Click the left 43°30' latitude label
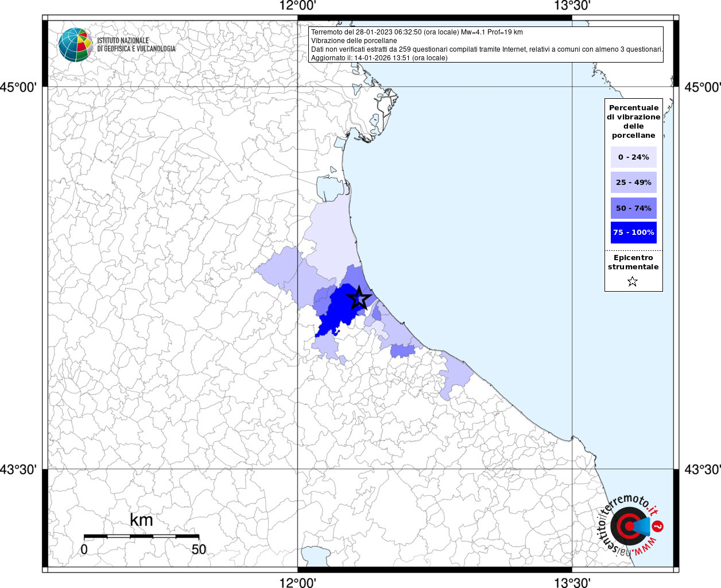This screenshot has height=588, width=721. [18, 470]
